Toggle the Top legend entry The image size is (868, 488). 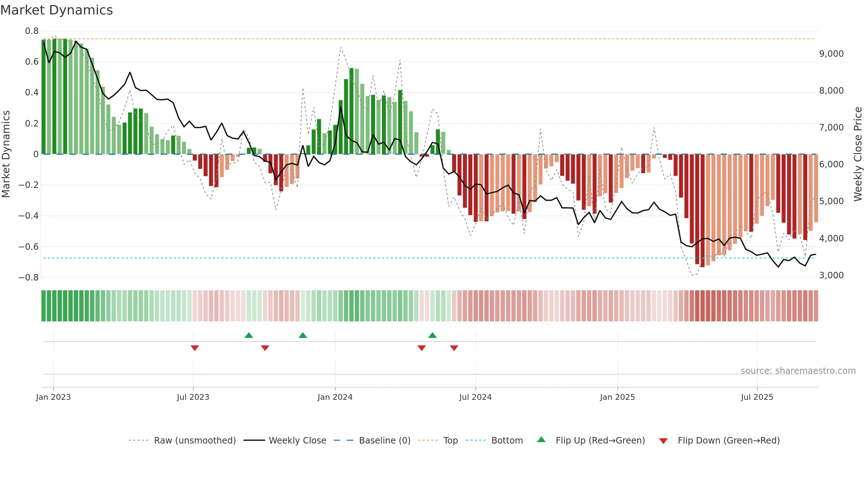[x=438, y=440]
